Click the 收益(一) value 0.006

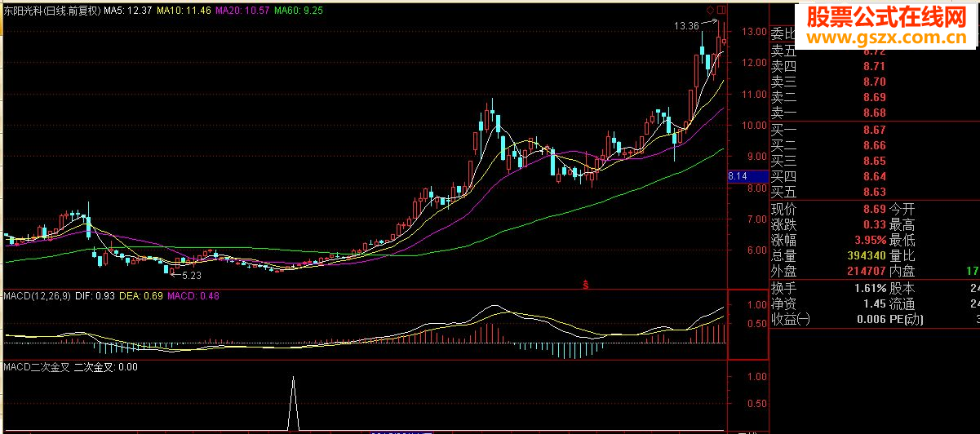click(x=871, y=320)
